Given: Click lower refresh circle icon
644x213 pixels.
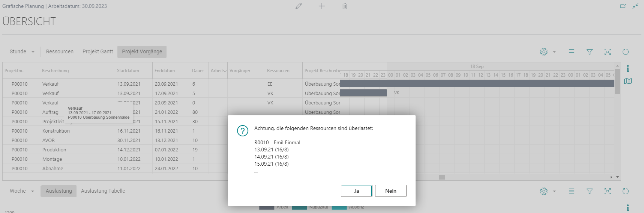Looking at the screenshot, I should [626, 191].
